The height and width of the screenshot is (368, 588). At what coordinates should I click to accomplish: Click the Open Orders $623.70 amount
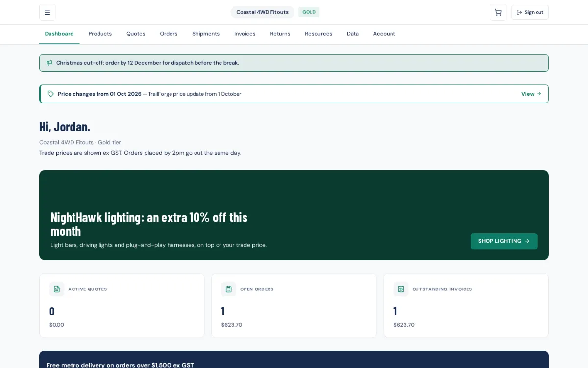[231, 325]
